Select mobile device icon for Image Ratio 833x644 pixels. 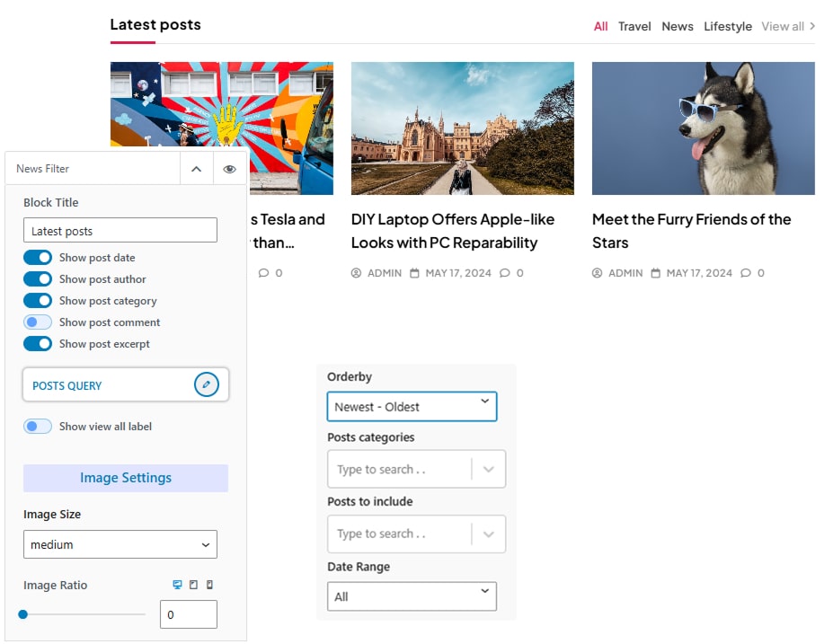coord(209,585)
